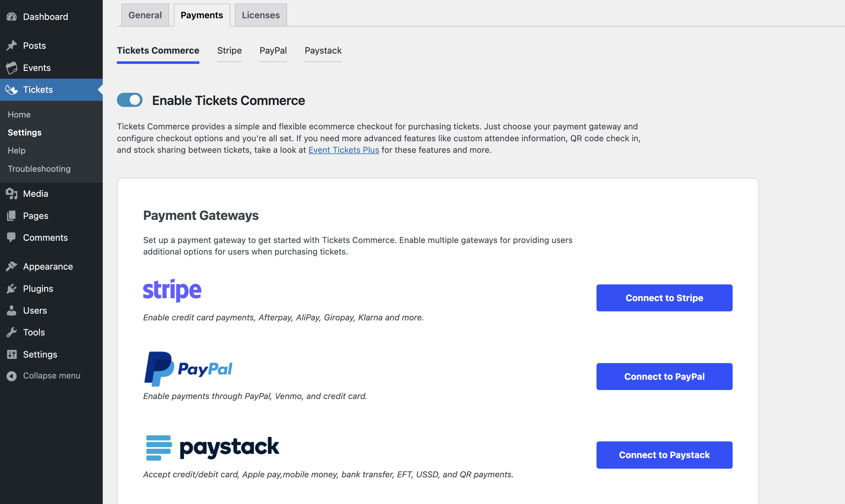The height and width of the screenshot is (504, 845).
Task: Toggle Enable Tickets Commerce switch
Action: pyautogui.click(x=130, y=100)
